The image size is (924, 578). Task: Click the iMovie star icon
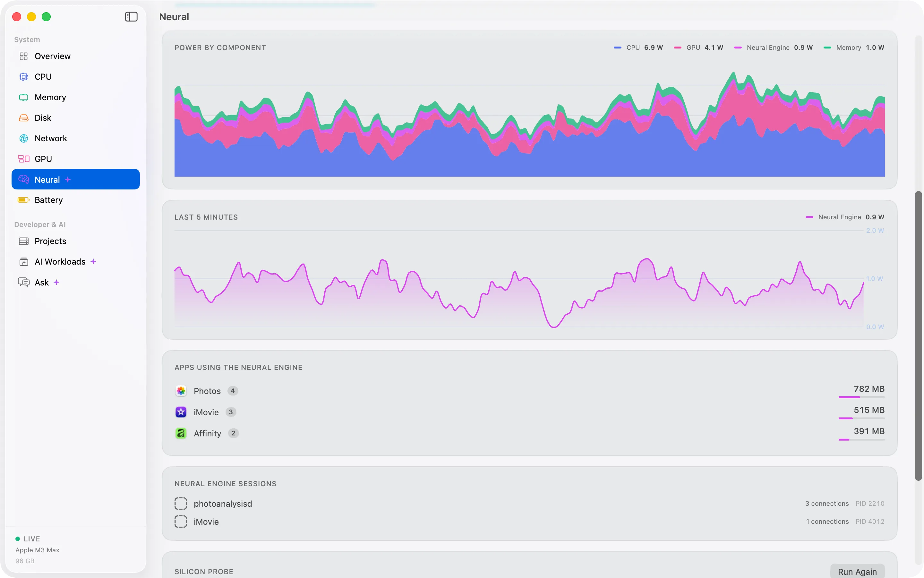click(181, 412)
